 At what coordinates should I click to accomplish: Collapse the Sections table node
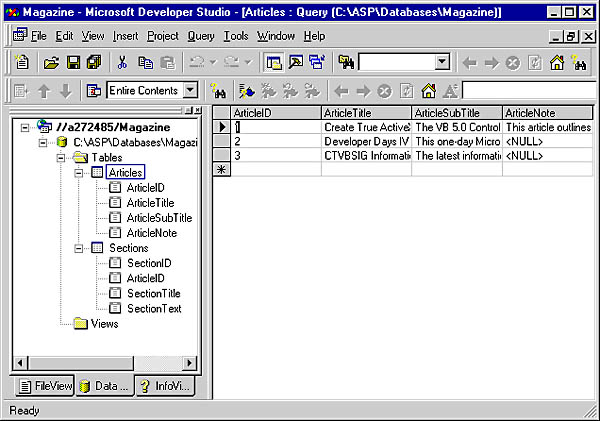(x=78, y=248)
